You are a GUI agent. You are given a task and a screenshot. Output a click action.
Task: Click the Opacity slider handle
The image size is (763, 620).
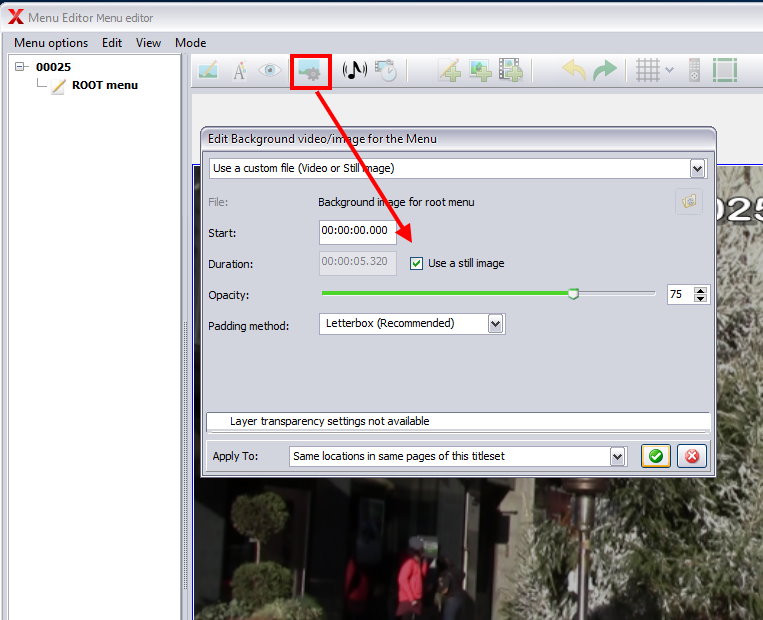[573, 293]
